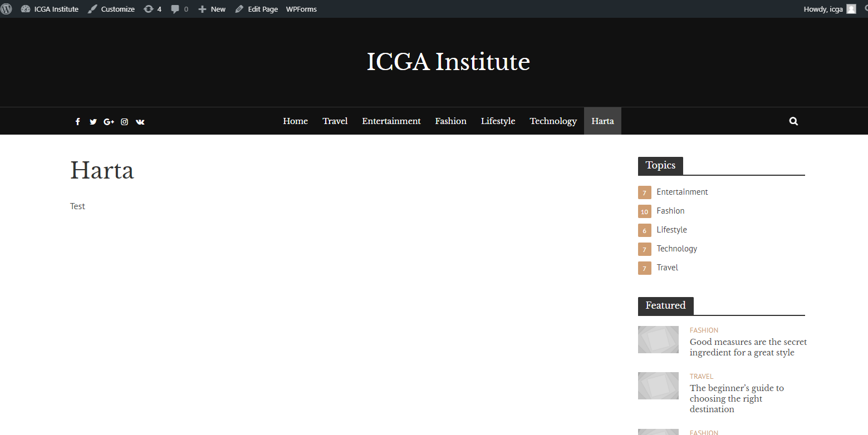This screenshot has width=868, height=435.
Task: Open the WPForms admin bar menu
Action: pyautogui.click(x=301, y=9)
